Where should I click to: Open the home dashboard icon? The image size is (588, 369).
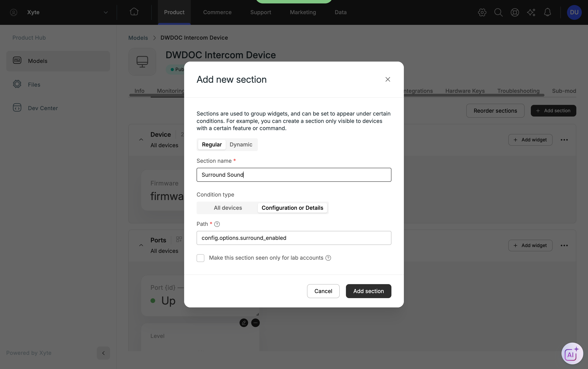(134, 12)
